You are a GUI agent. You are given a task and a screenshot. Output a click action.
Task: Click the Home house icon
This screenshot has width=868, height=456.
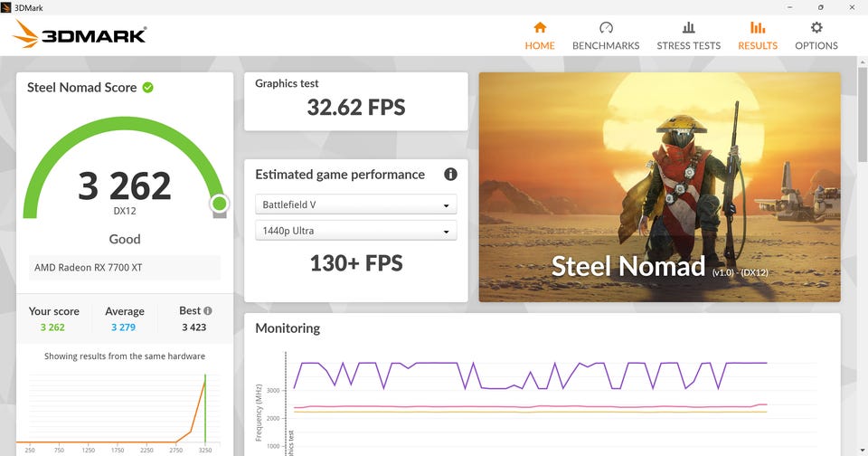click(x=540, y=27)
